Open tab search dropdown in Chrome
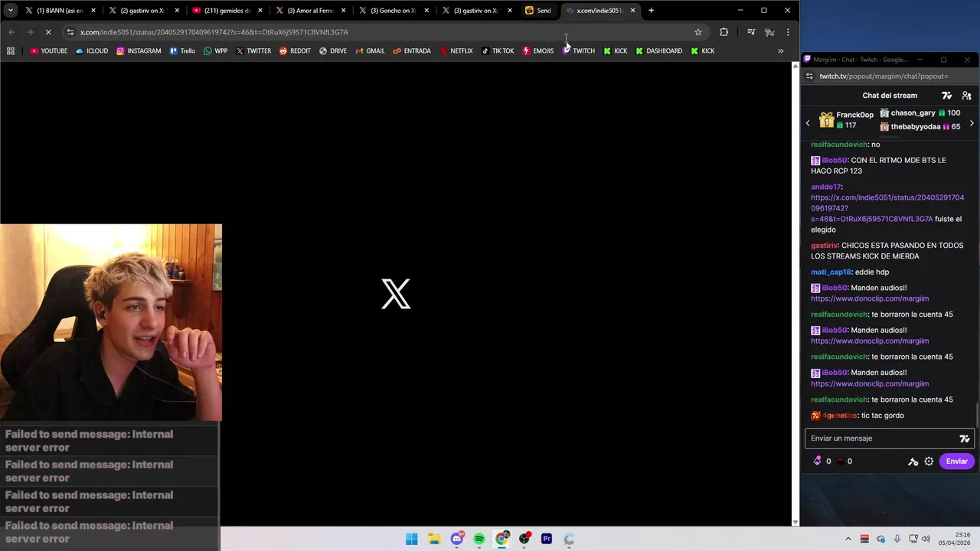This screenshot has width=980, height=551. 11,11
